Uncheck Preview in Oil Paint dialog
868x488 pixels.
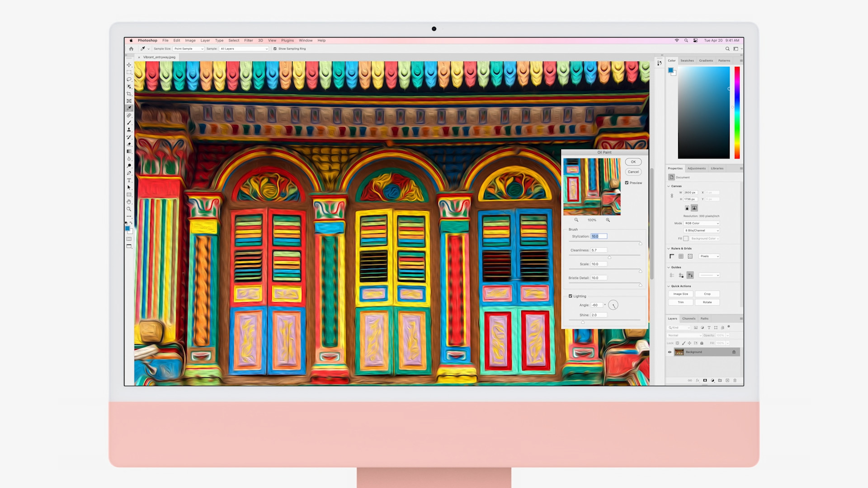pos(627,183)
